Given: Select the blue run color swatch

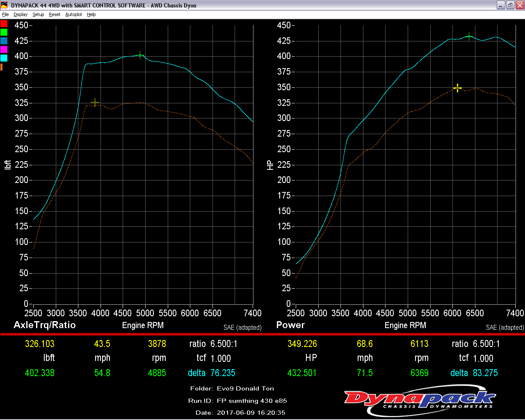Looking at the screenshot, I should click(x=4, y=41).
